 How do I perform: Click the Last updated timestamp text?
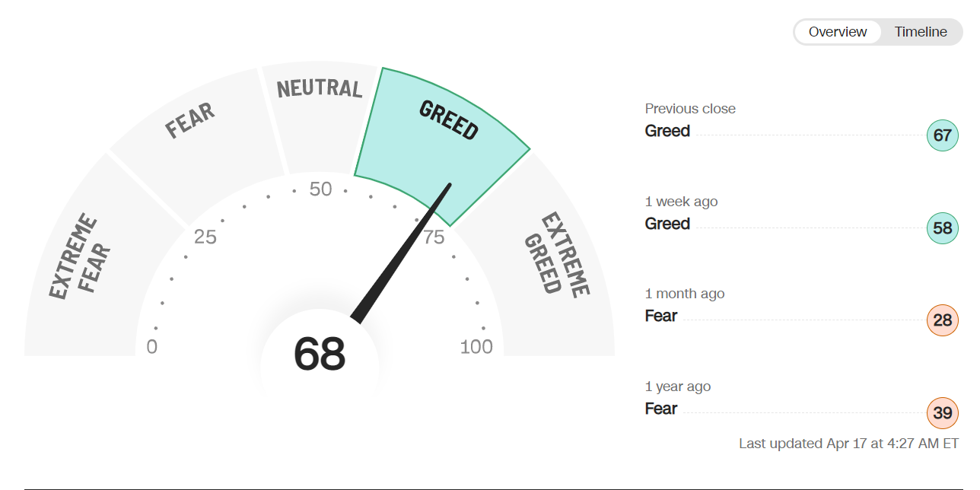click(x=848, y=444)
